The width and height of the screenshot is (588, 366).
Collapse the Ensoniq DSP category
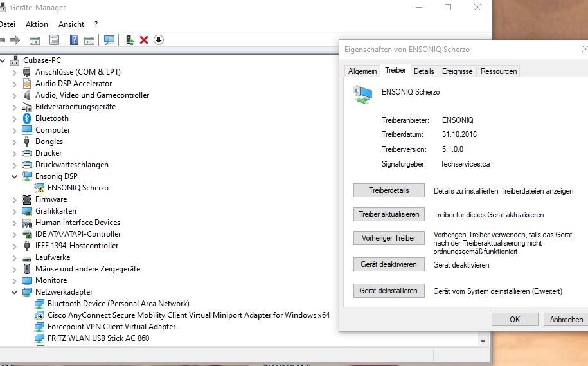14,176
